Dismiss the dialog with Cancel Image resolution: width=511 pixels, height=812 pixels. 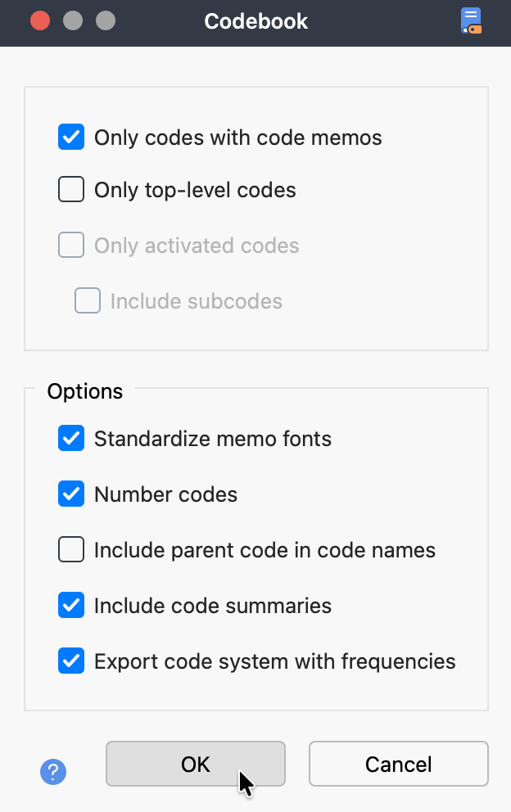click(x=398, y=764)
